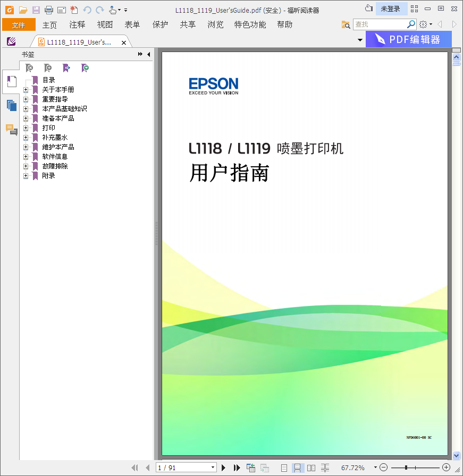463x476 pixels.
Task: Click the zoom slider handle
Action: [406, 467]
